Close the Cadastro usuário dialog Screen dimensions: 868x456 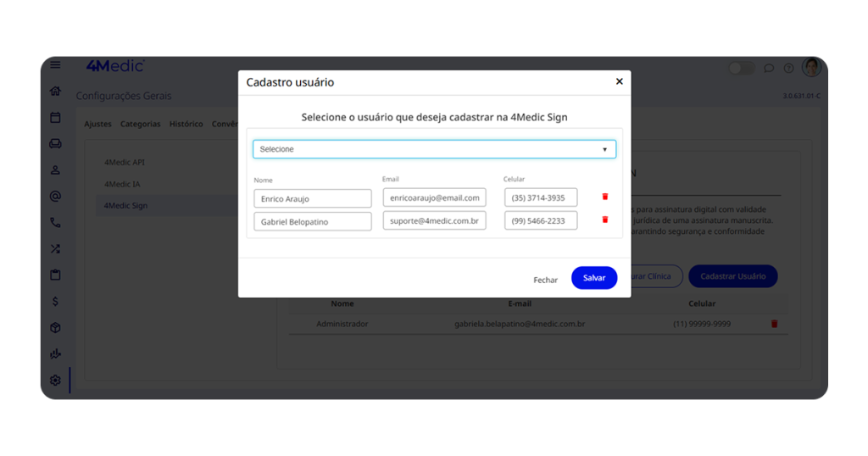click(620, 81)
